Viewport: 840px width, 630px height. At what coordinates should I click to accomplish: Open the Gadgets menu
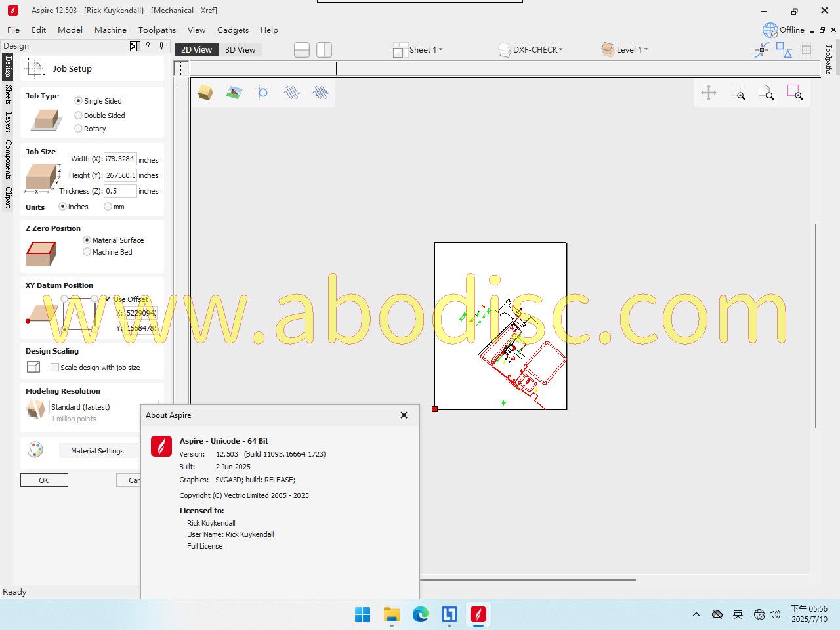(233, 30)
